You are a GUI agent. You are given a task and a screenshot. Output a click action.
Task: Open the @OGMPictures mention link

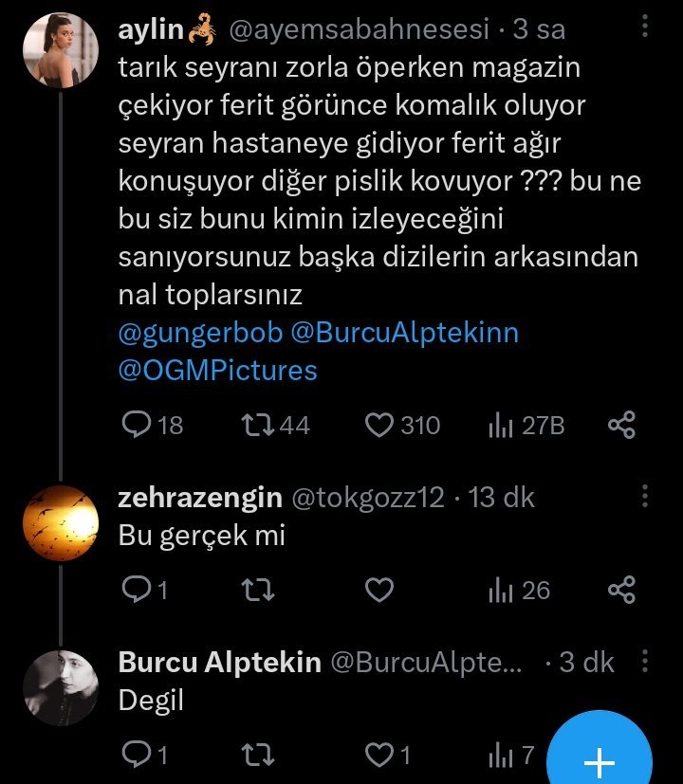[217, 369]
